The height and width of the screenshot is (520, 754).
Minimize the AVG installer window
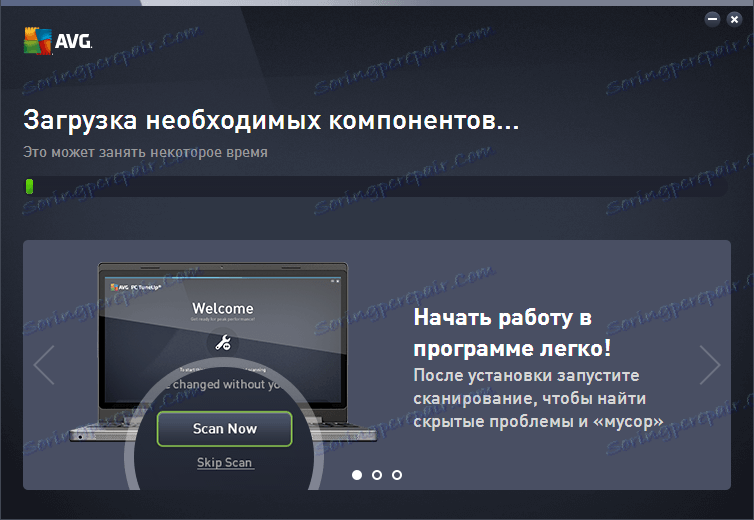[712, 19]
